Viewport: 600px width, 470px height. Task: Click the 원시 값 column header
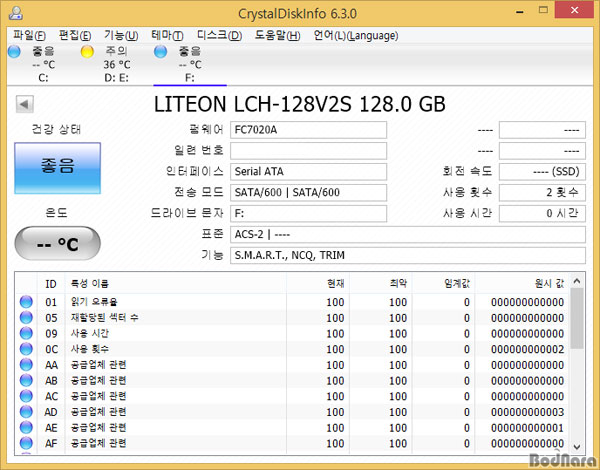[522, 284]
